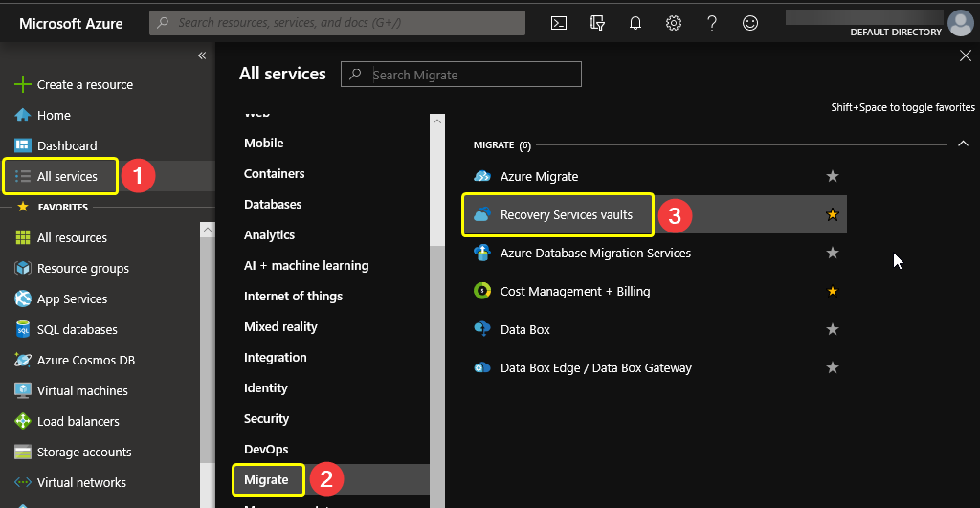Screen dimensions: 980x508
Task: Select the Mixed reality category
Action: point(280,327)
